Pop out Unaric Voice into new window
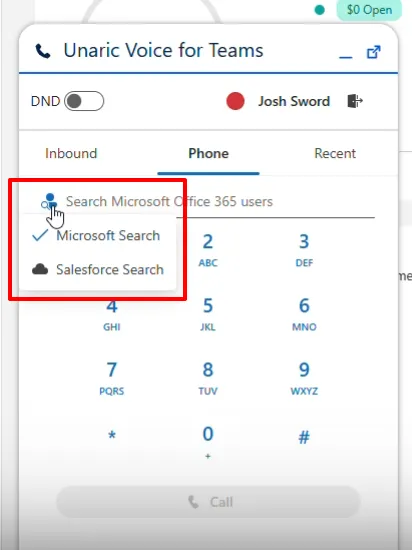This screenshot has height=550, width=412. pyautogui.click(x=373, y=52)
